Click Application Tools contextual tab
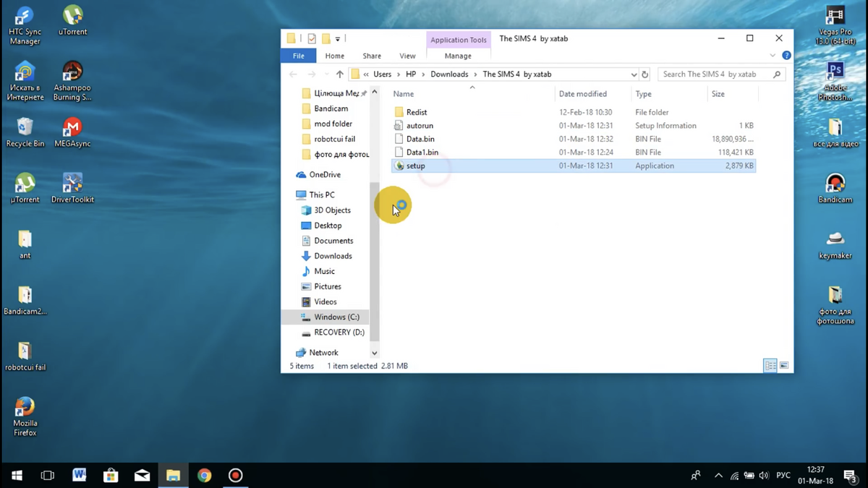The width and height of the screenshot is (868, 488). coord(459,40)
